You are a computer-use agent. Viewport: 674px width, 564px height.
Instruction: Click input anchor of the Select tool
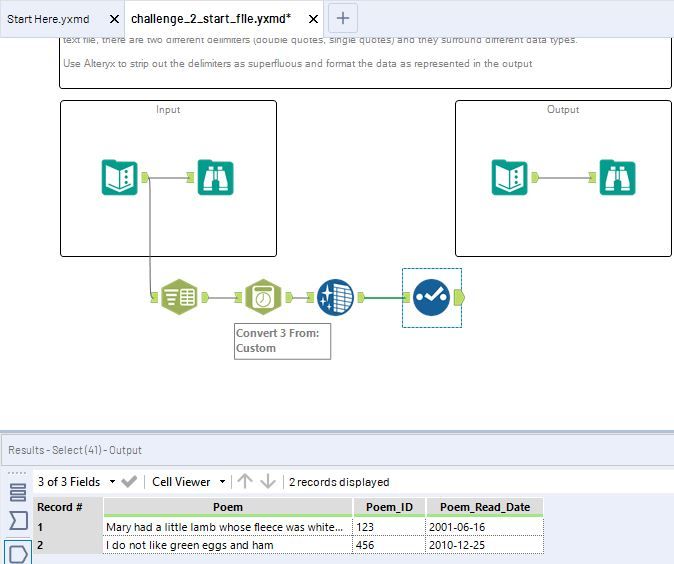(406, 297)
